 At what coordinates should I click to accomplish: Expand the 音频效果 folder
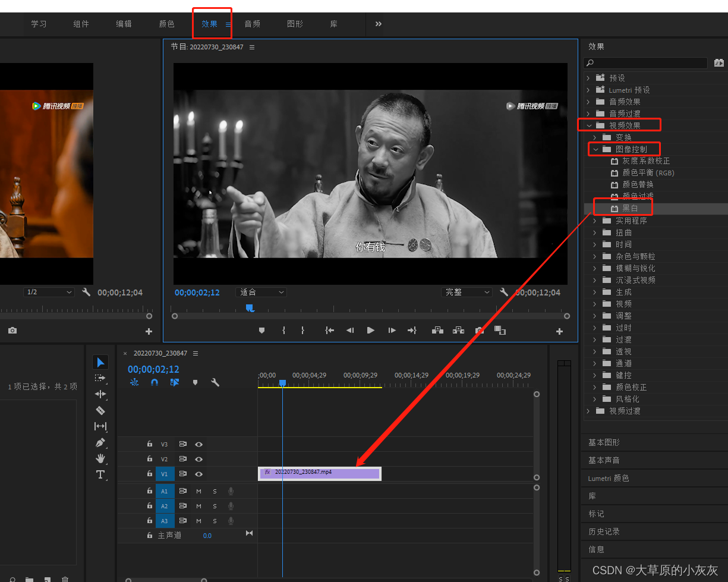point(588,102)
